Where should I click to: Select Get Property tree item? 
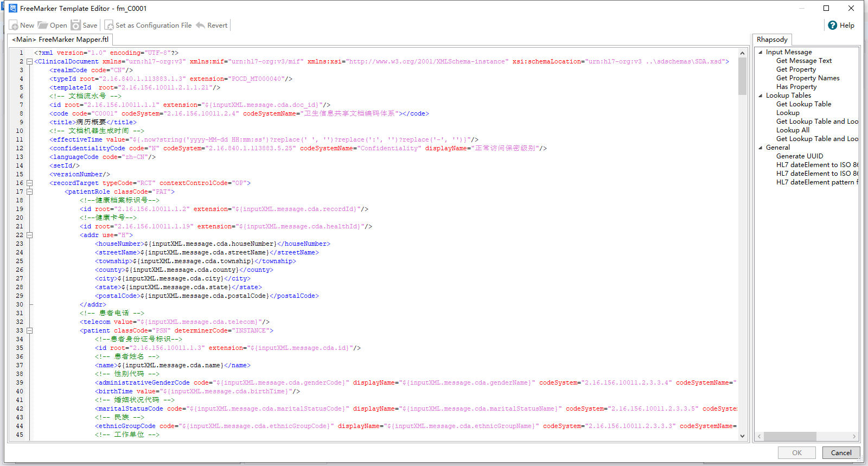pyautogui.click(x=796, y=69)
